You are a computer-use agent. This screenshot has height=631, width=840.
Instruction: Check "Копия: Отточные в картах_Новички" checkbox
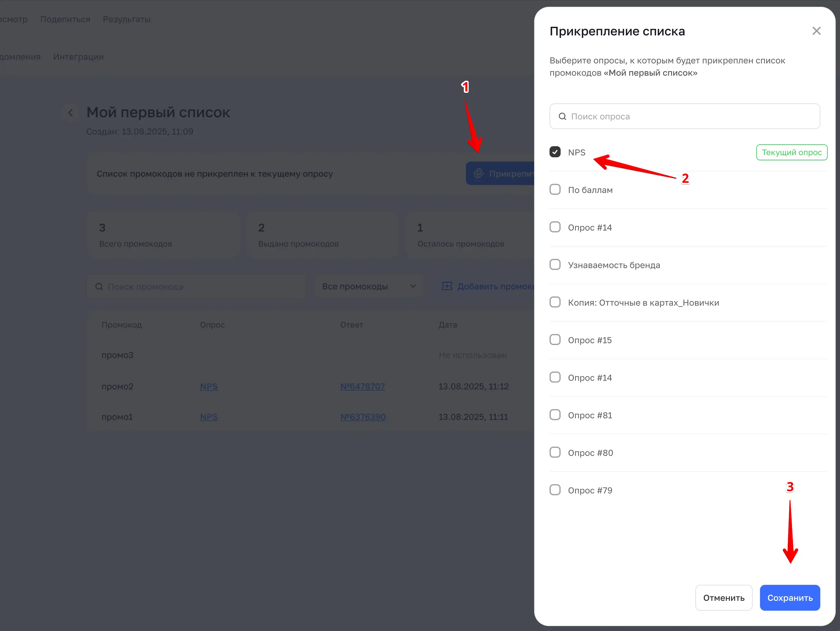tap(555, 302)
